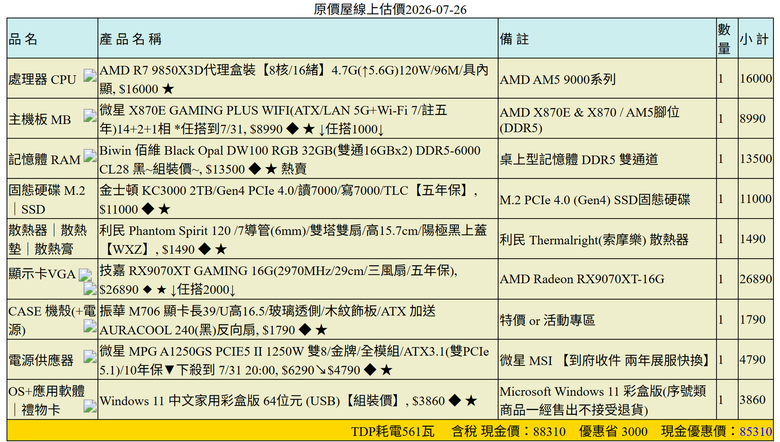Select the 散熱器｜散熱墊｜散熱膏 category label
Viewport: 780px width, 442px height.
tap(47, 240)
